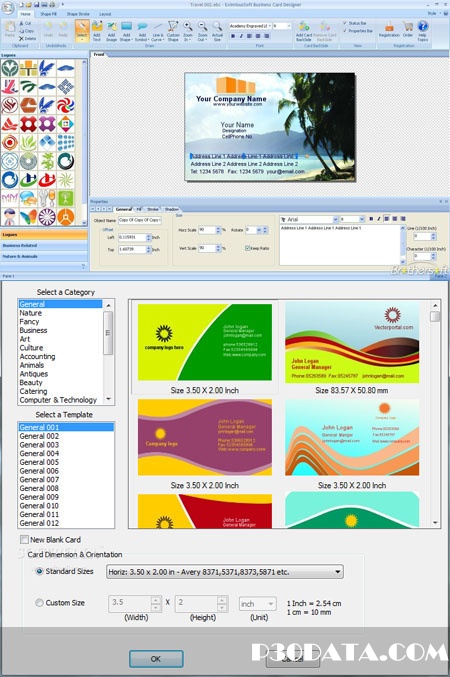The width and height of the screenshot is (450, 677).
Task: Open the Stroke tab in Properties
Action: tap(153, 209)
